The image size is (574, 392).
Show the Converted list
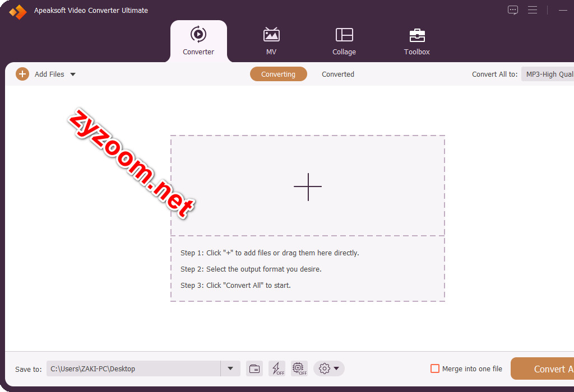click(338, 74)
